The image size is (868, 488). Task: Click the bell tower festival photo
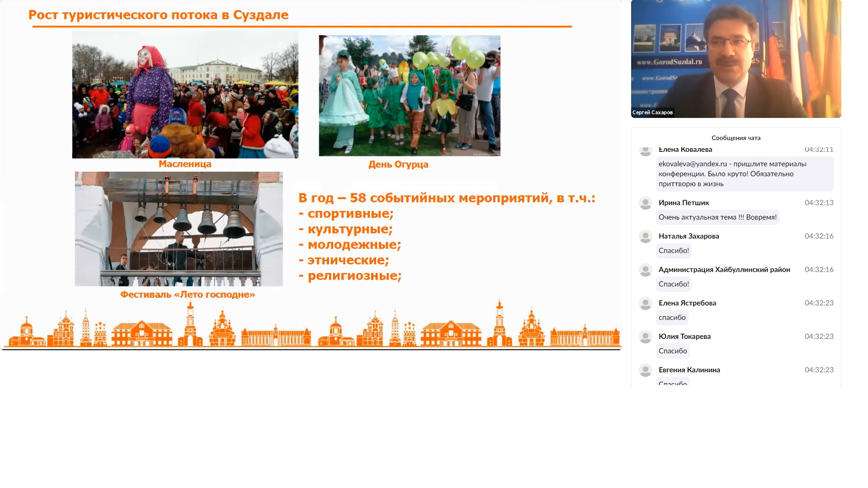point(179,229)
